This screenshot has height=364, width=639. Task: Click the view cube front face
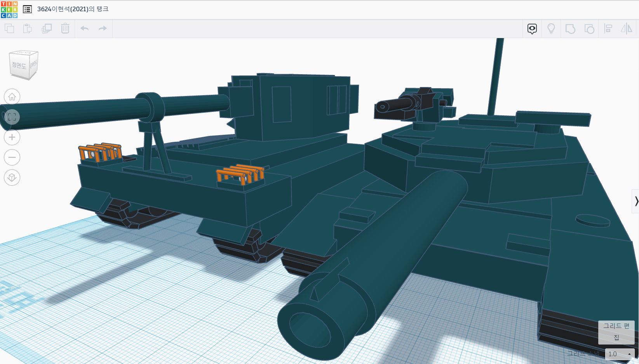click(19, 65)
